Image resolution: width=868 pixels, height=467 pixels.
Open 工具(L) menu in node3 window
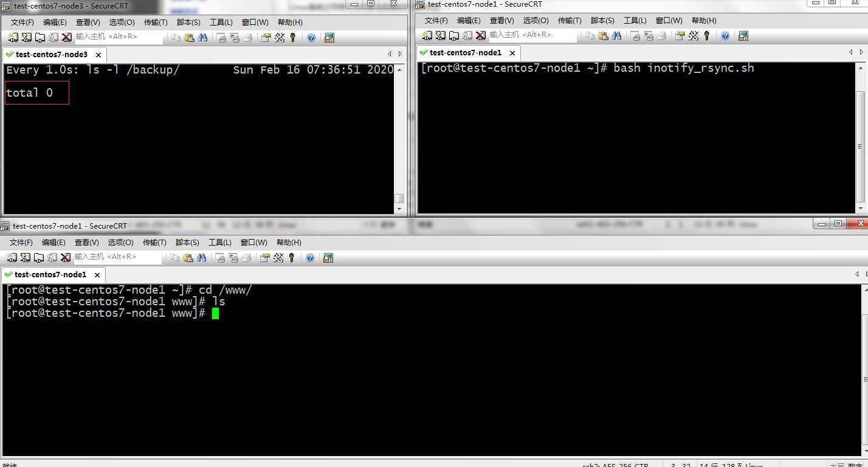221,22
